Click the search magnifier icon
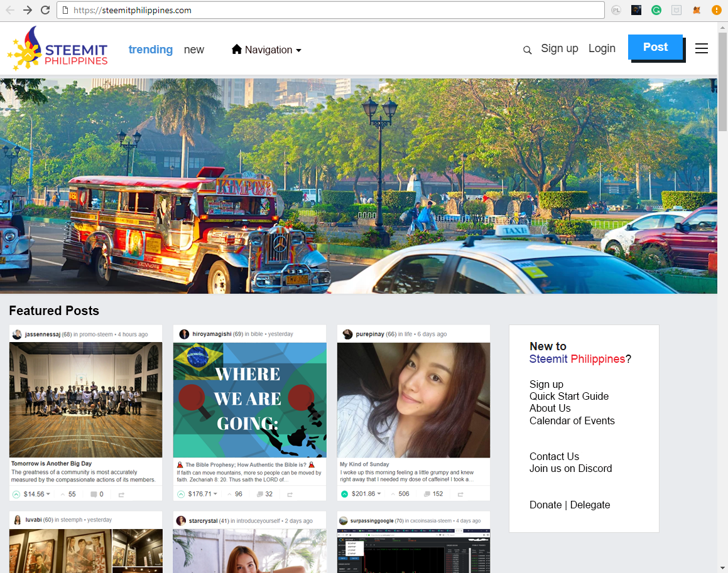Screen dimensions: 728x573 (527, 50)
